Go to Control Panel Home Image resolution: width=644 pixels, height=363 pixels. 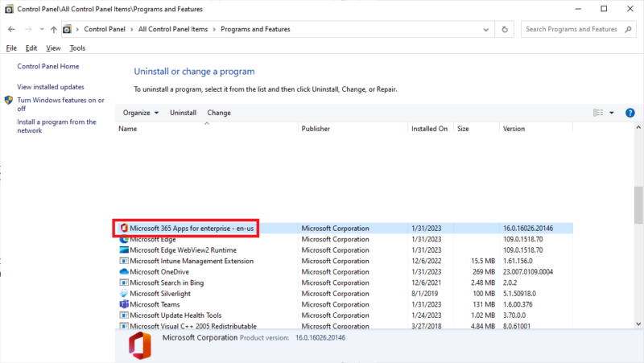48,66
